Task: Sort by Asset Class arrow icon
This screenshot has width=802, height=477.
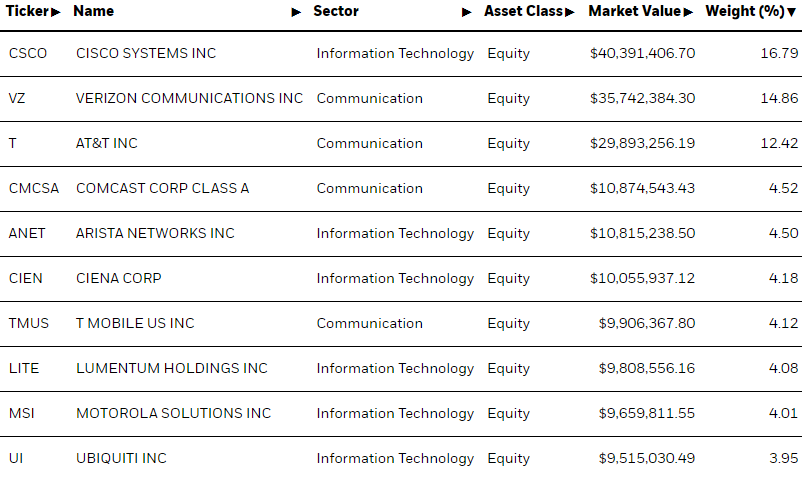Action: coord(570,12)
